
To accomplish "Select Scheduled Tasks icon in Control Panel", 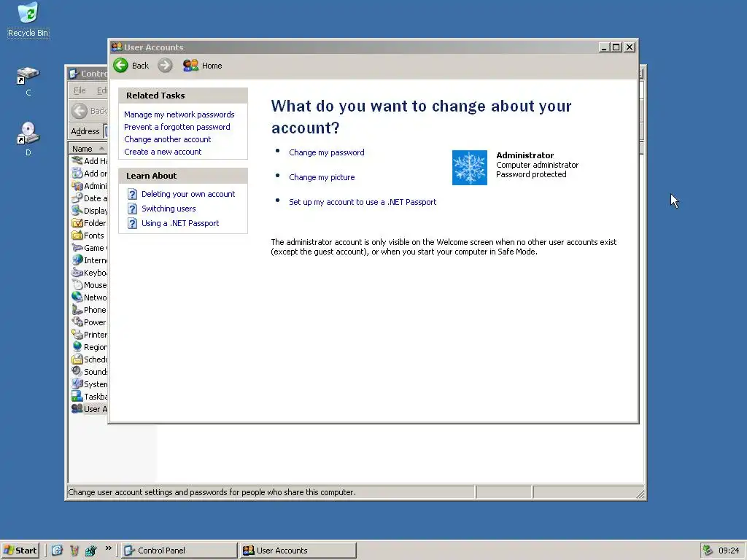I will [x=77, y=359].
